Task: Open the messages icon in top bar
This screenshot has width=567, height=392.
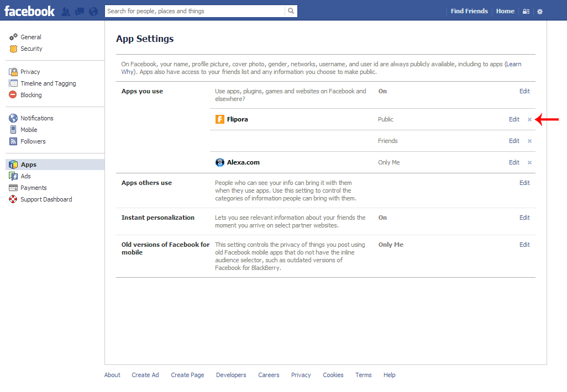Action: click(80, 11)
